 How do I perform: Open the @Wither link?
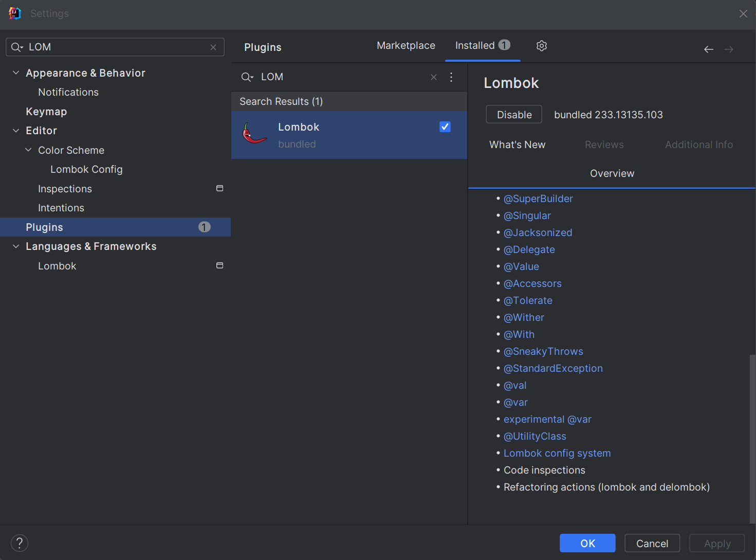524,317
